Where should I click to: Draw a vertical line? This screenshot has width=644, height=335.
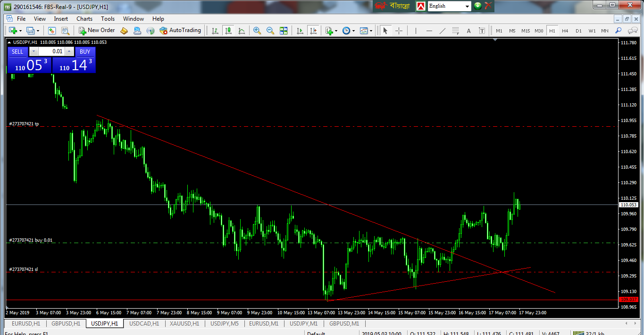(x=416, y=31)
